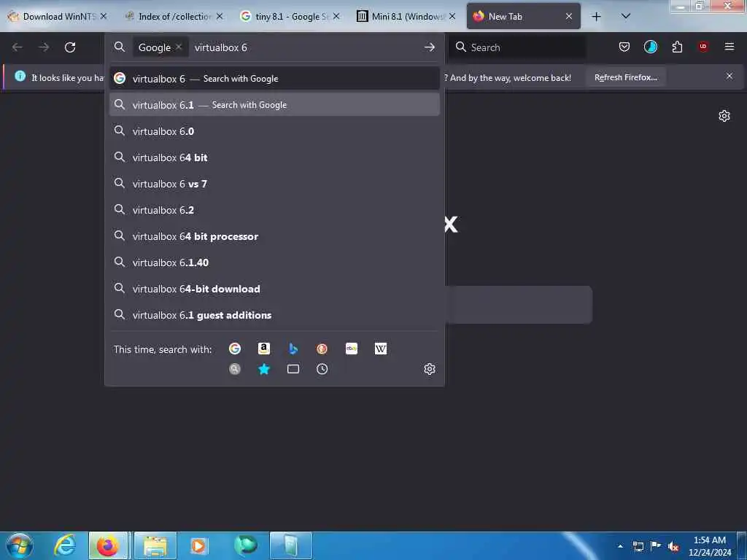The image size is (747, 560).
Task: Remove the Google search engine chip
Action: 179,47
